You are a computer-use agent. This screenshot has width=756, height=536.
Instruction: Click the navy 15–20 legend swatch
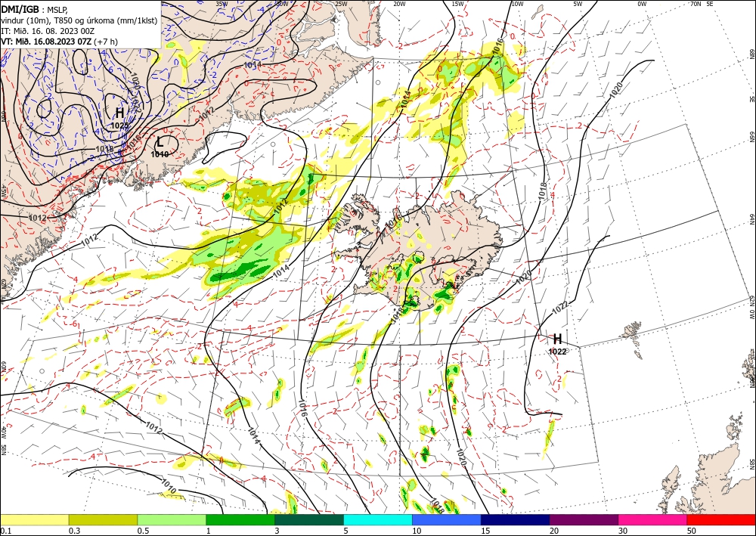tap(516, 519)
